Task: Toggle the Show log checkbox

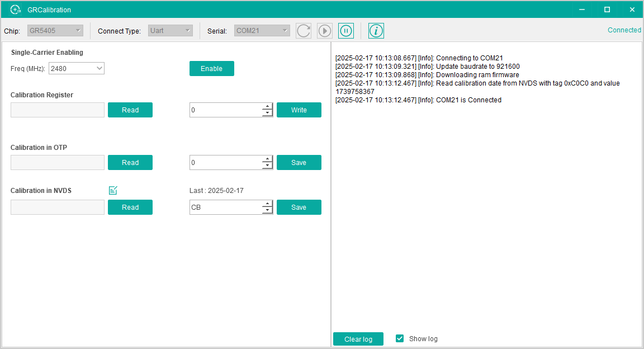Action: pos(400,338)
